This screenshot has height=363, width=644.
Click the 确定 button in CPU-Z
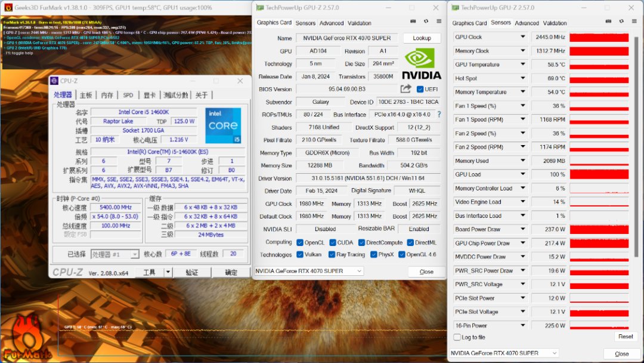click(x=231, y=272)
